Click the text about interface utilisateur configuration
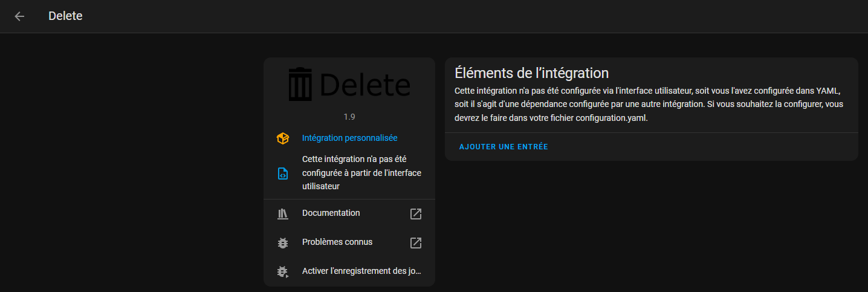The width and height of the screenshot is (868, 292). [x=361, y=173]
